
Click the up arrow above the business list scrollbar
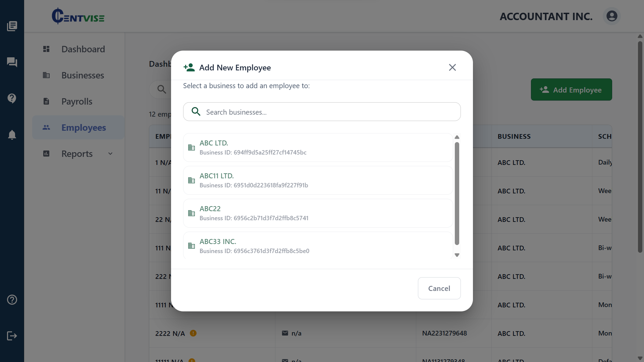pyautogui.click(x=457, y=137)
